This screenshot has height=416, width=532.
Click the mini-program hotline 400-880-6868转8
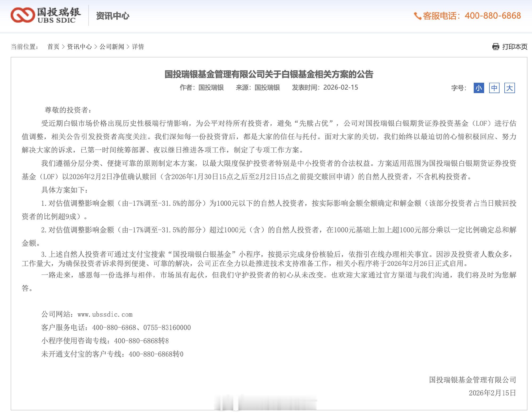pos(141,341)
